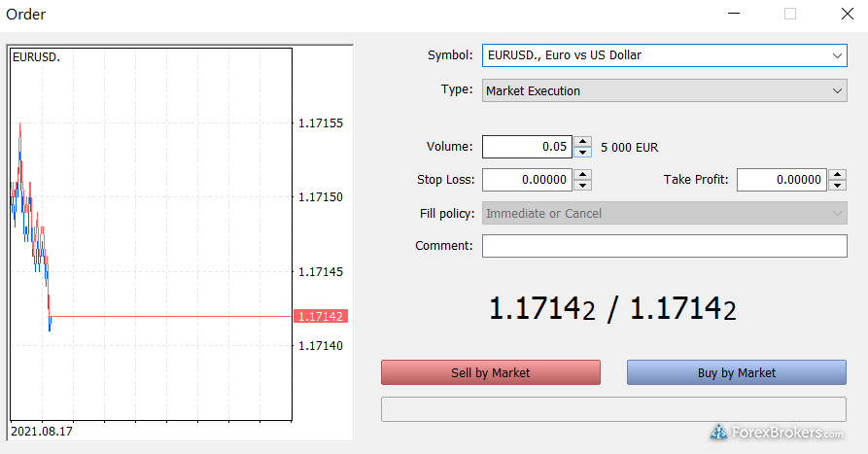Increase Volume with the up arrow
Screen dimensions: 868x454
(x=582, y=142)
